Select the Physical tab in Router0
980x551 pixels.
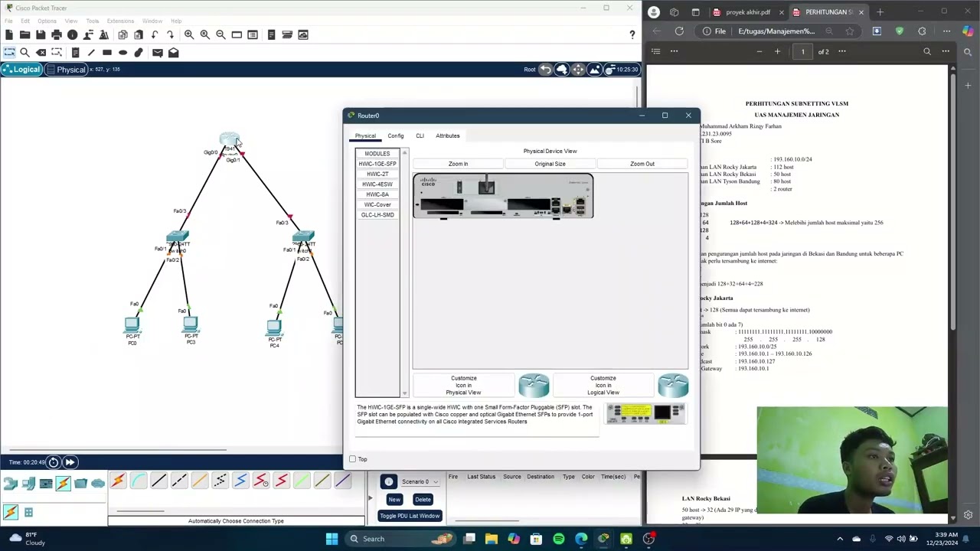coord(365,135)
